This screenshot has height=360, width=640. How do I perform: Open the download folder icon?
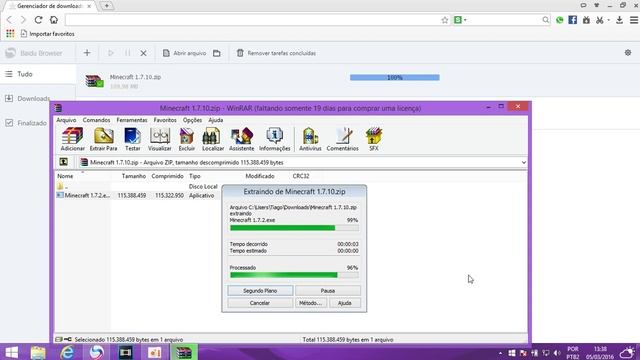(x=217, y=53)
